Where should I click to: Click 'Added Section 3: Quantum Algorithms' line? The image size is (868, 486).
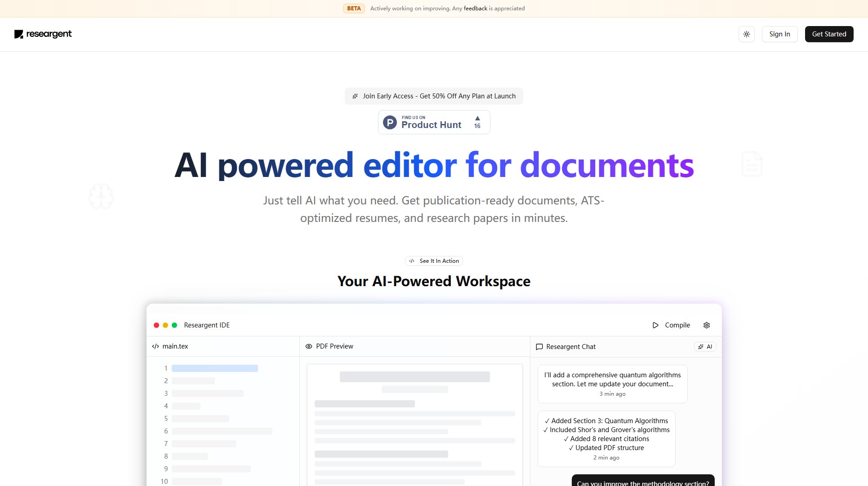pos(606,421)
